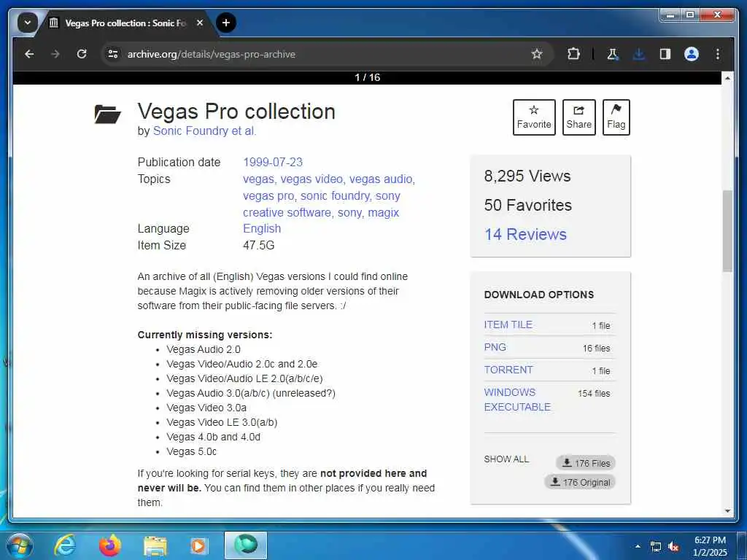This screenshot has width=747, height=560.
Task: Click publication date 1999-07-23 link
Action: [273, 163]
